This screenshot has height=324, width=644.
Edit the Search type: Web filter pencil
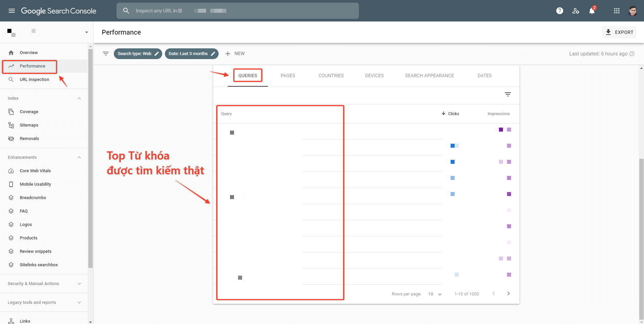click(156, 54)
